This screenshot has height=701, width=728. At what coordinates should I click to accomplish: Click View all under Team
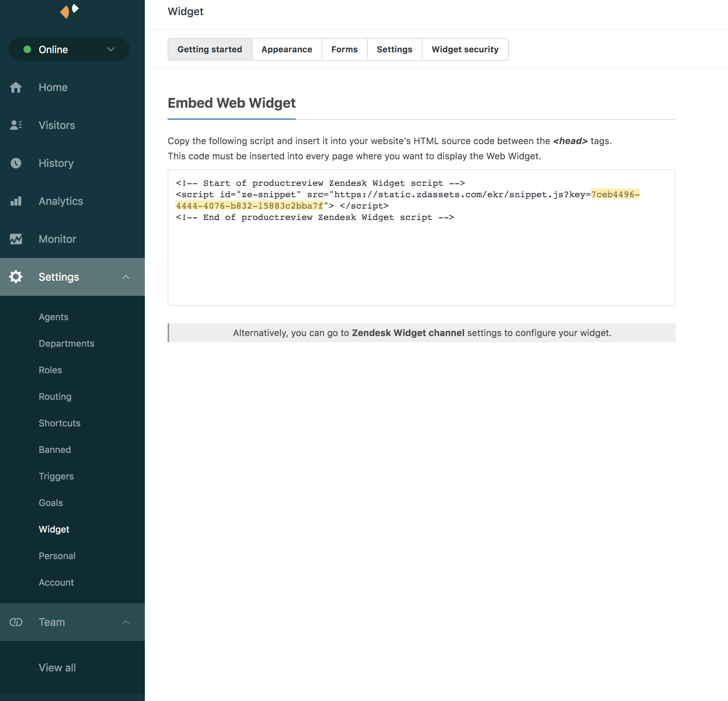pos(57,668)
